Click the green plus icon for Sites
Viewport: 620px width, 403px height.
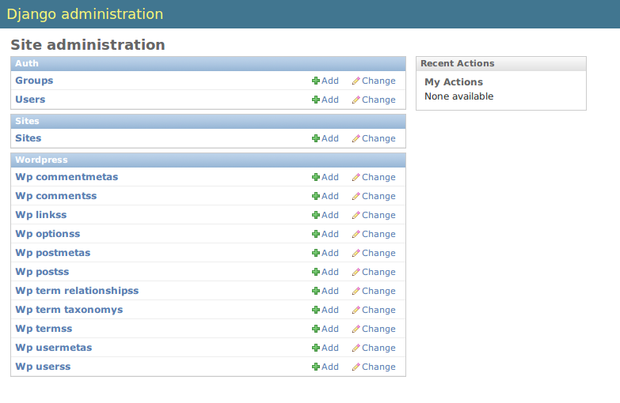coord(316,139)
